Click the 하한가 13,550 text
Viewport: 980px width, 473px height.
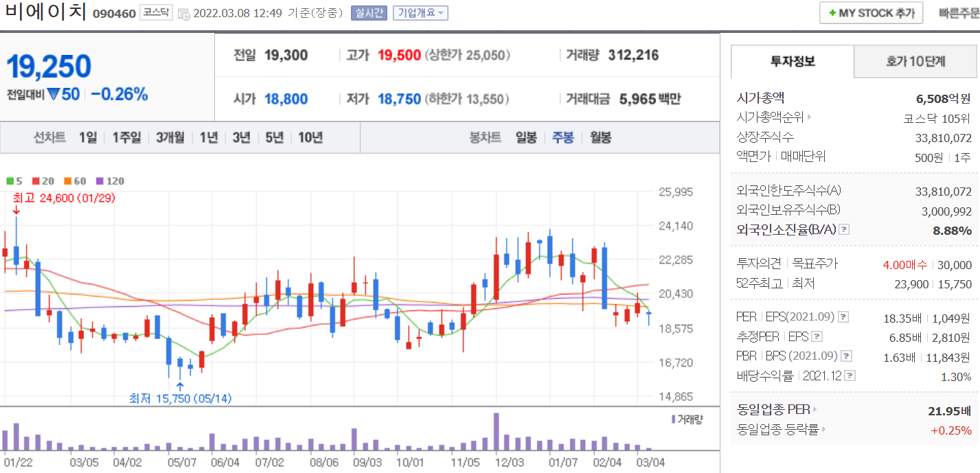[x=467, y=100]
